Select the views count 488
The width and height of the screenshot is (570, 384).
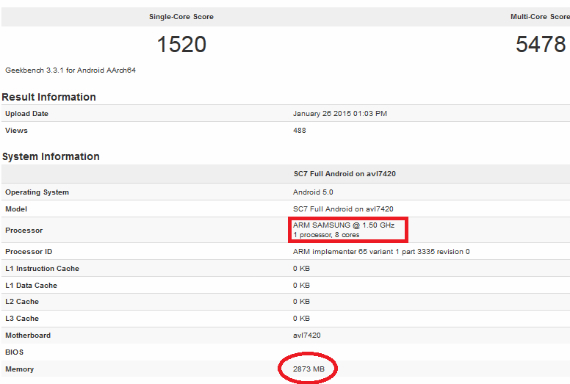pyautogui.click(x=300, y=131)
